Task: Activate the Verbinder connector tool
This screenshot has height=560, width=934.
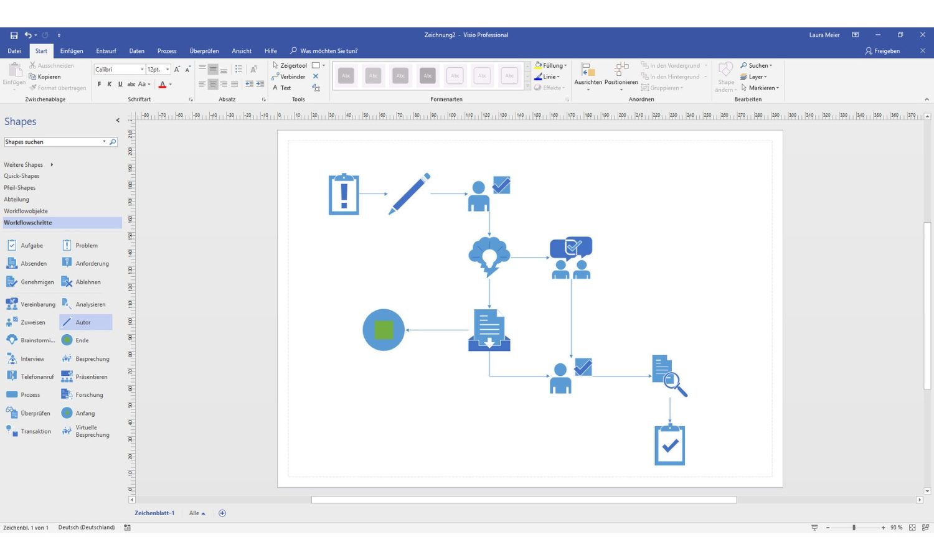Action: point(289,77)
